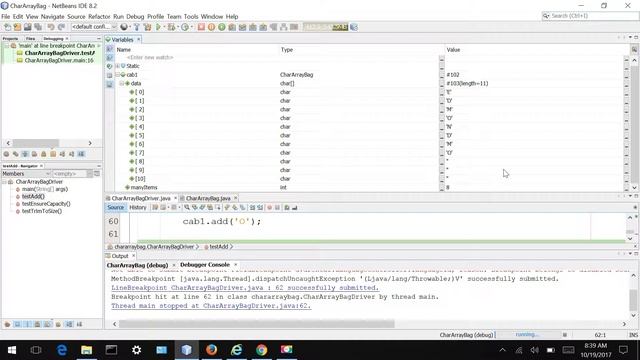Click the Windows Start button
The height and width of the screenshot is (360, 640).
coord(12,350)
